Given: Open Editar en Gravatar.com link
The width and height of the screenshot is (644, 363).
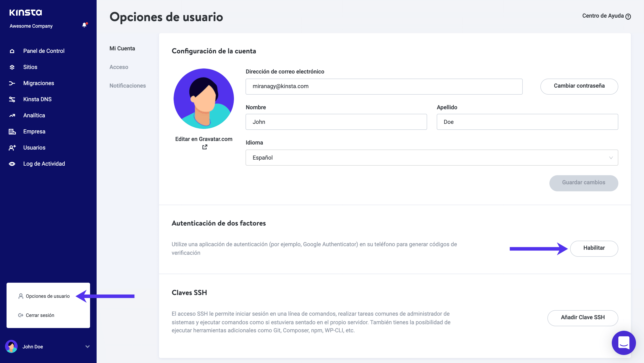Looking at the screenshot, I should [204, 139].
